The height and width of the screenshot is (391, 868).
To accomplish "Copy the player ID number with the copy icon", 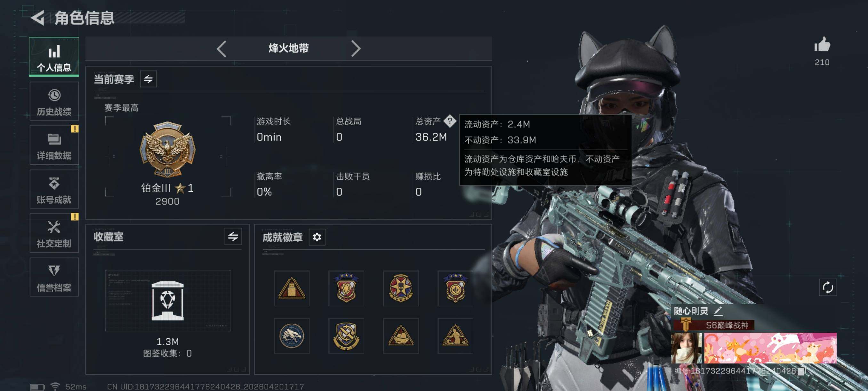I will tap(802, 371).
